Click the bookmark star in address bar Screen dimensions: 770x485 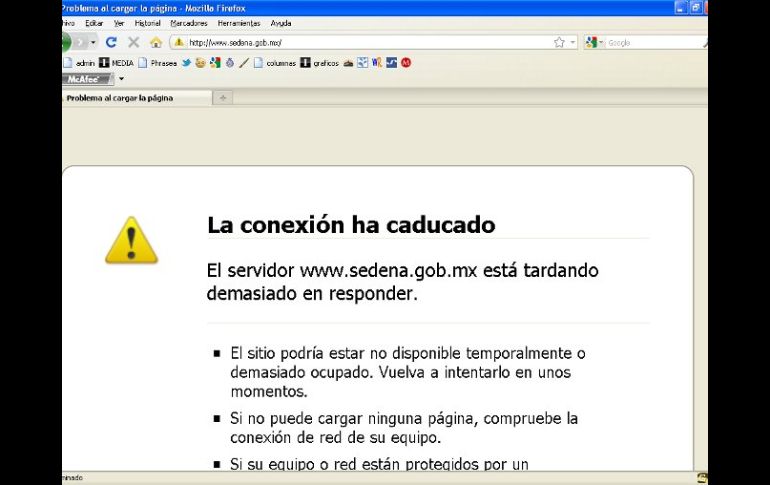tap(559, 43)
